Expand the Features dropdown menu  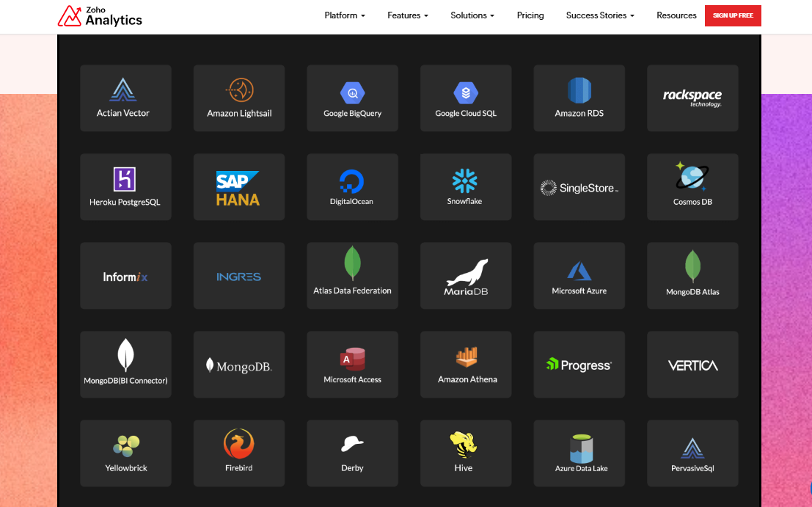click(408, 15)
